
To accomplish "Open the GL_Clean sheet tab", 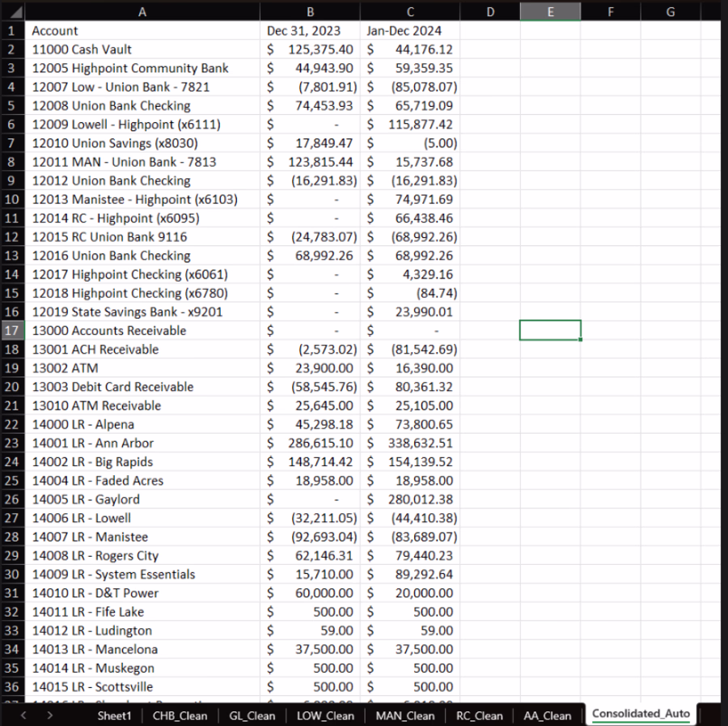I will 252,715.
